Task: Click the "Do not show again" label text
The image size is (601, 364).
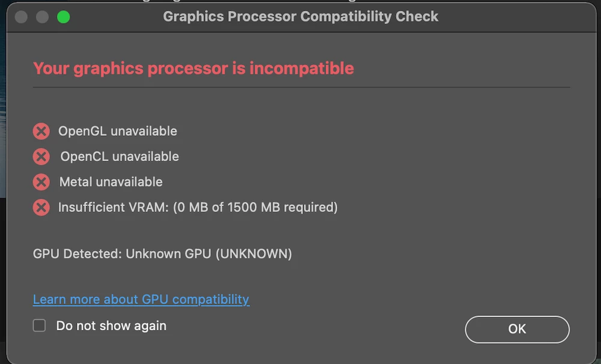Action: (x=111, y=326)
